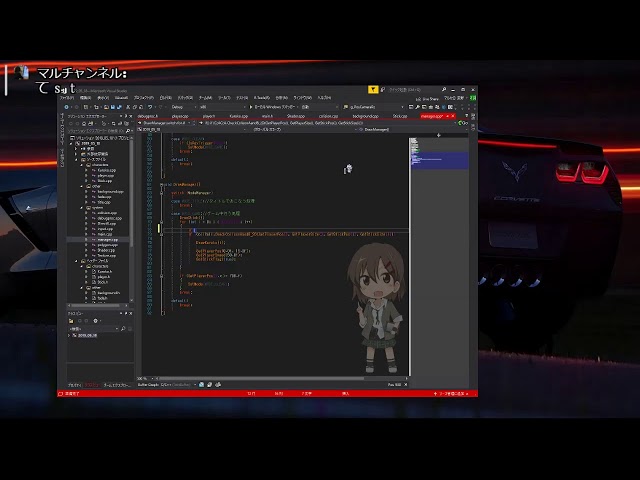Switch to the collision.cpp editor tab
640x480 pixels.
(x=329, y=116)
